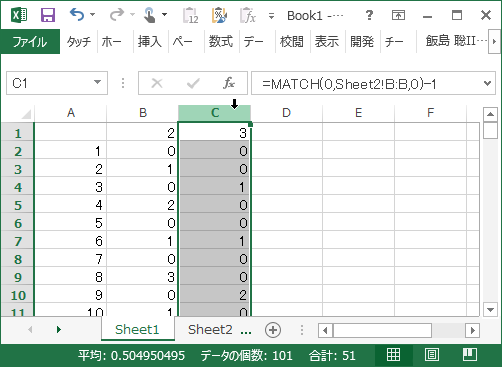Viewport: 502px width, 367px height.
Task: Expand the Name Box dropdown
Action: 97,82
